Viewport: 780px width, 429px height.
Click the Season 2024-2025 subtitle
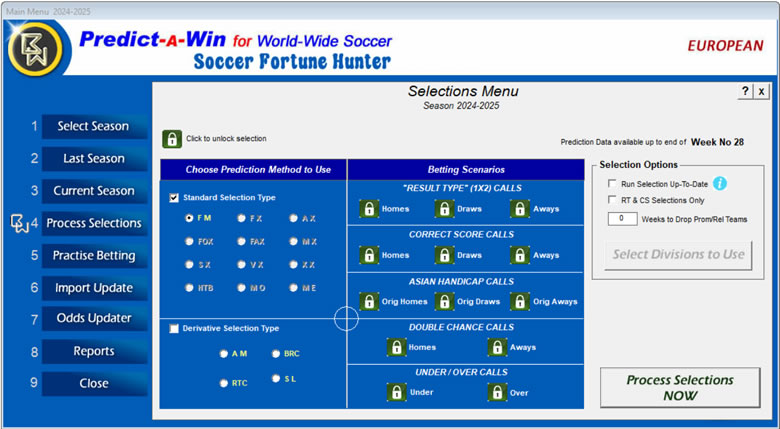tap(461, 106)
